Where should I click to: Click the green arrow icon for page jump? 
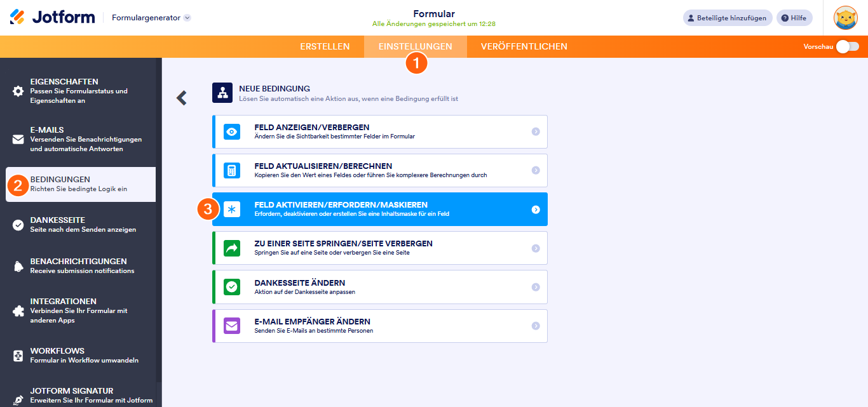232,248
